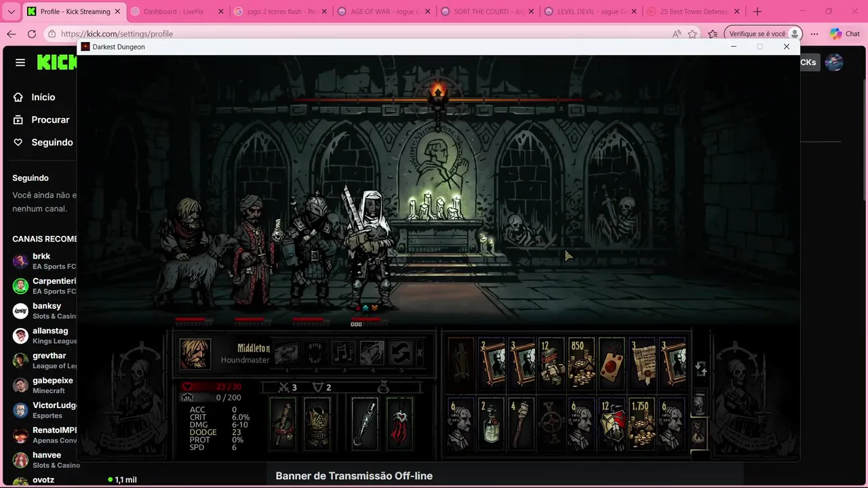Open the grevthar recommended channel

(x=43, y=361)
